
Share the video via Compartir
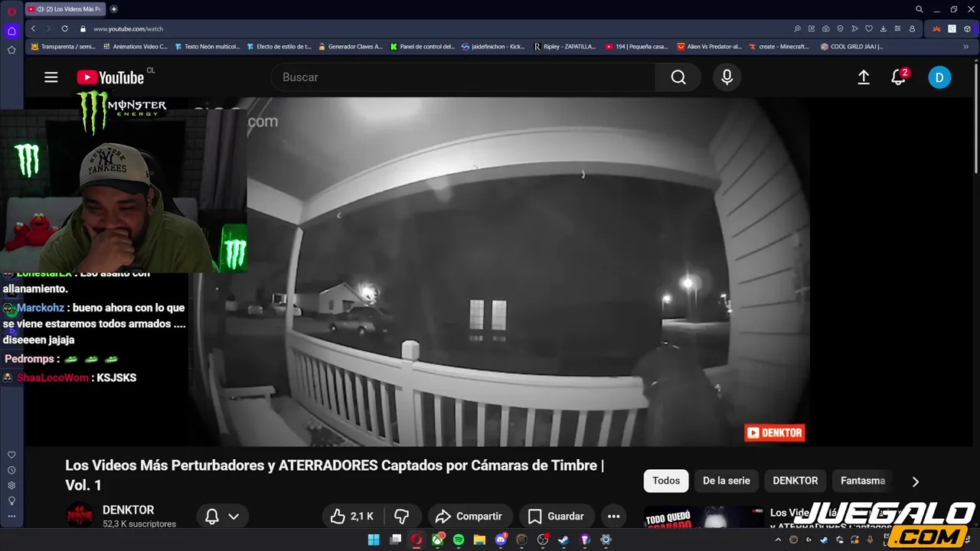tap(469, 517)
